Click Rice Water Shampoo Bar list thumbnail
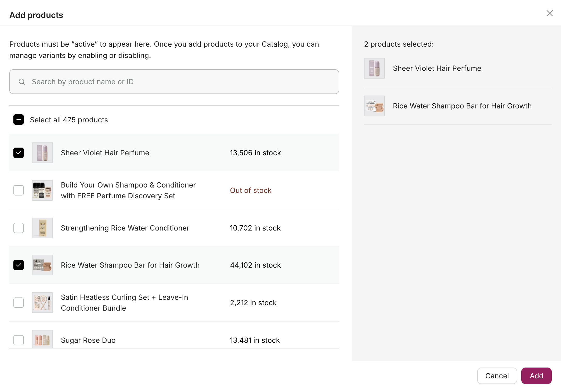Image resolution: width=561 pixels, height=392 pixels. [42, 265]
